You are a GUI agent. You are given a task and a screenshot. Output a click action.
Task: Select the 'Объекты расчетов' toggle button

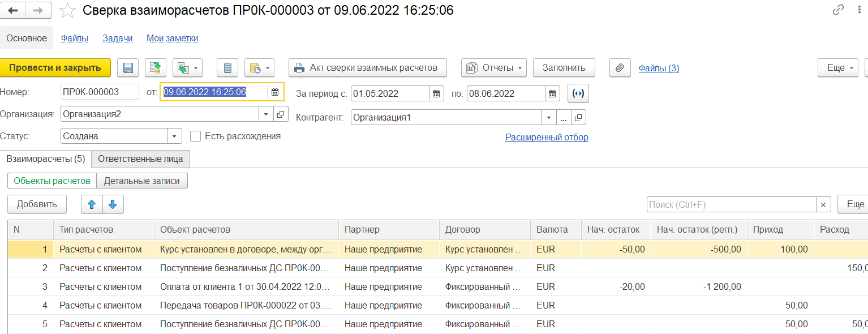pos(52,181)
